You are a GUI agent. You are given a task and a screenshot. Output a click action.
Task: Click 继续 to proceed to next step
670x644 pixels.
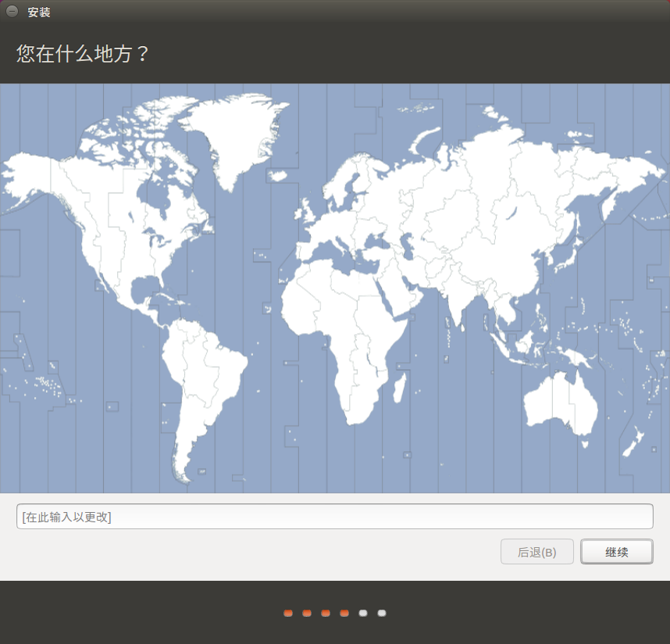(616, 552)
